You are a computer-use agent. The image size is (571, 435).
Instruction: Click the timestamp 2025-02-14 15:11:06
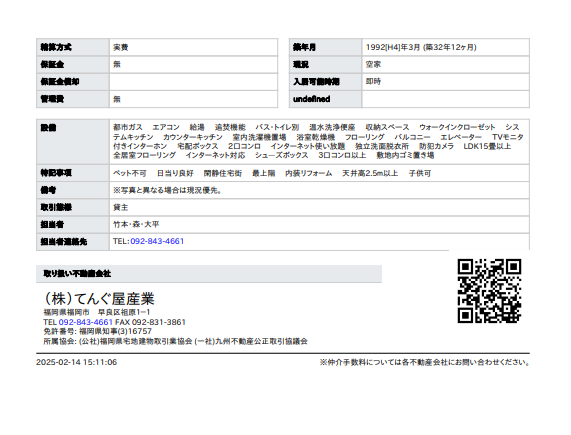(76, 362)
